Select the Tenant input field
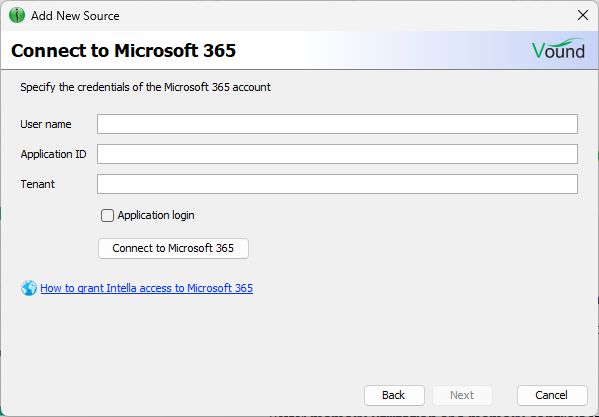599x417 pixels. (x=337, y=184)
